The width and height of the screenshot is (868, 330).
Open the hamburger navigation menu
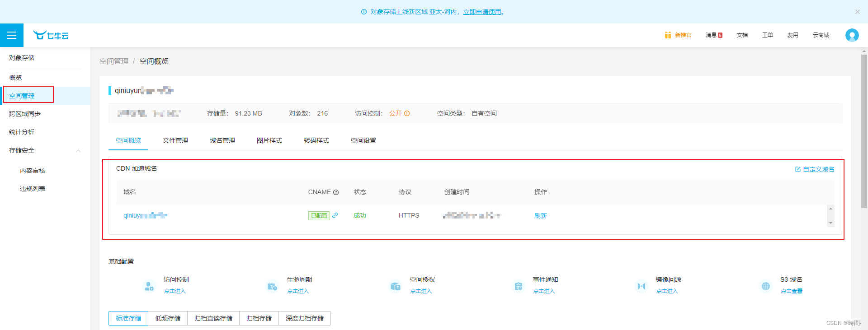[12, 35]
